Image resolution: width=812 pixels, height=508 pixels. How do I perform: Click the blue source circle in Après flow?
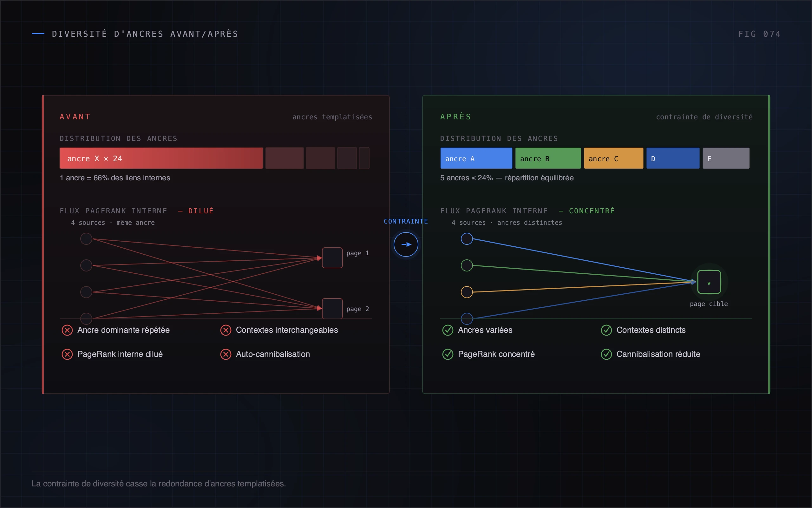coord(467,239)
